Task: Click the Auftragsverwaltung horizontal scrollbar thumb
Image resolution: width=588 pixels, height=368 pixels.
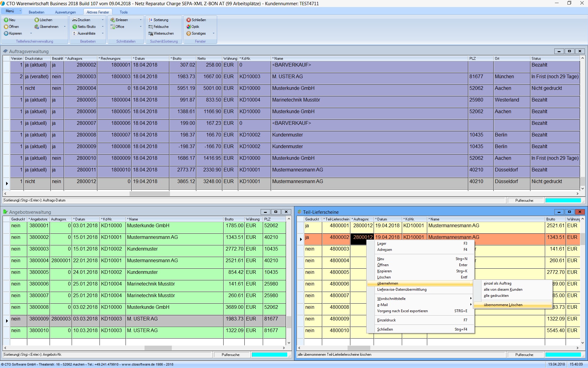Action: coord(149,194)
